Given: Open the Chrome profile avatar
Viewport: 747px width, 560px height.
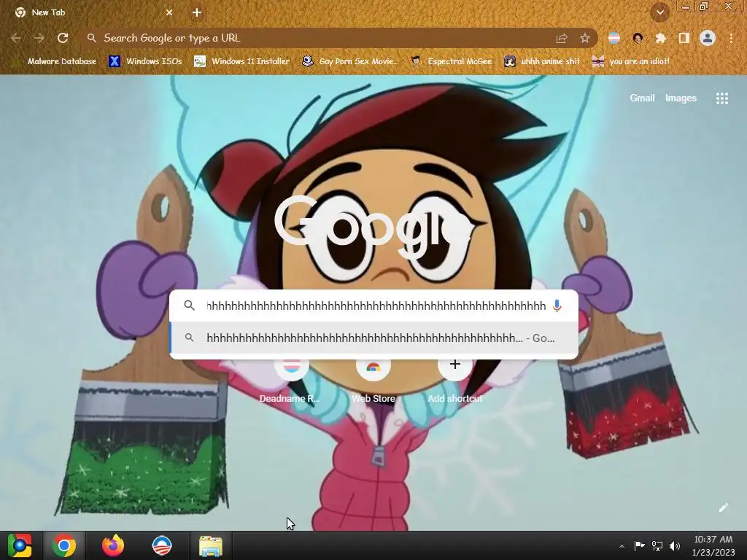Looking at the screenshot, I should pyautogui.click(x=708, y=38).
